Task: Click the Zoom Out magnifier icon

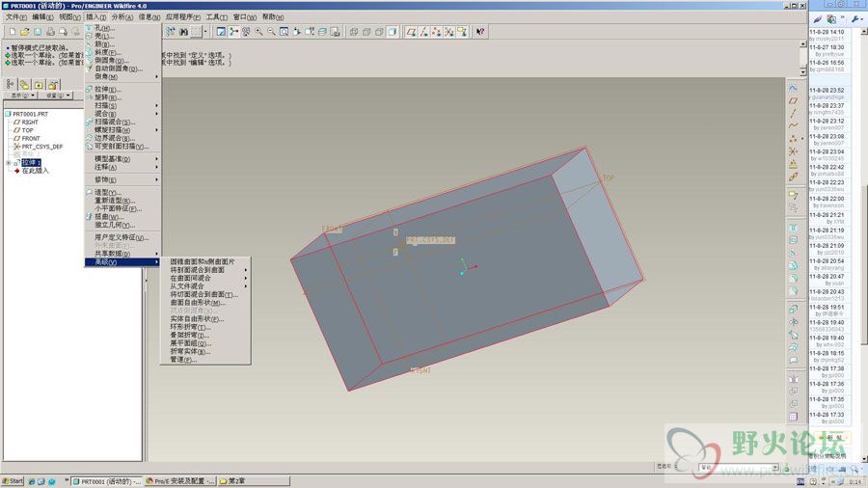Action: coord(271,32)
